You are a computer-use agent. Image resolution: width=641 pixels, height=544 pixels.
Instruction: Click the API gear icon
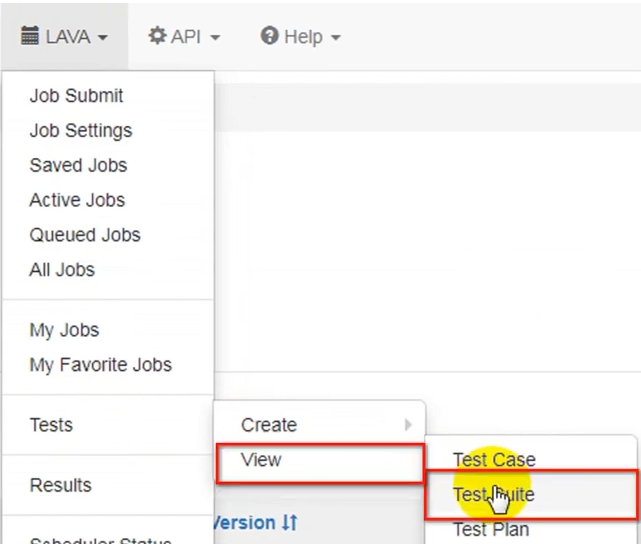click(157, 35)
